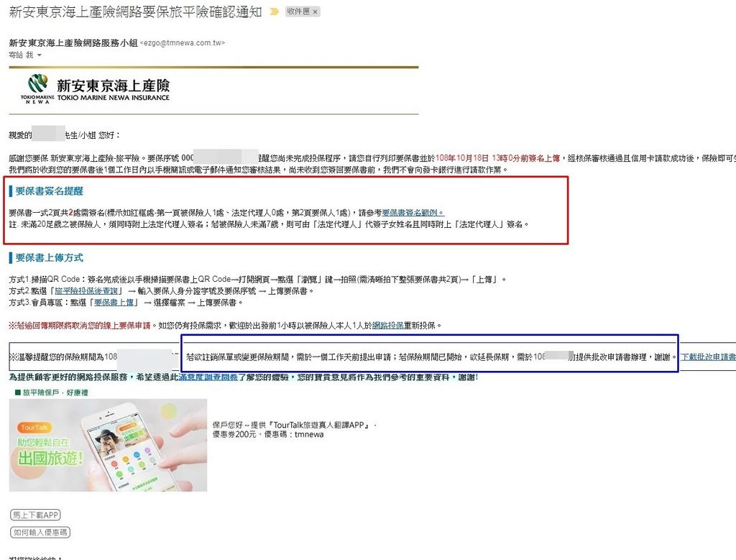Click the yellow importance marker beside subject

point(274,12)
